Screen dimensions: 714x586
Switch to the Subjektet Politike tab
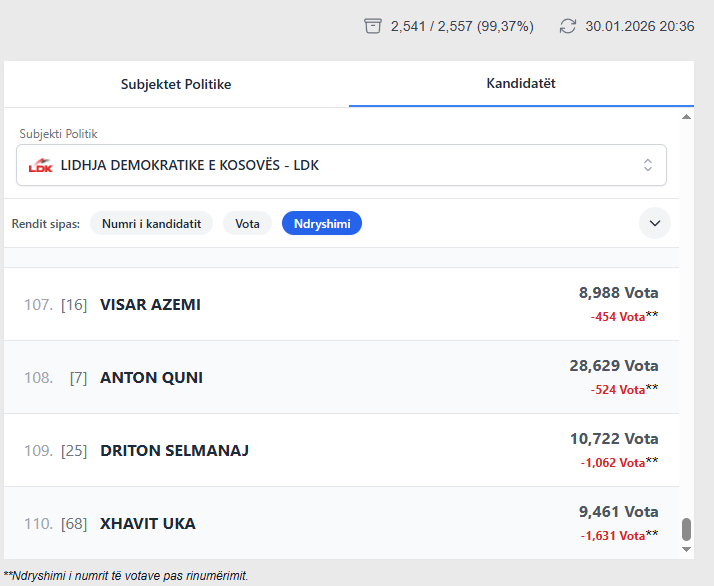[x=176, y=84]
